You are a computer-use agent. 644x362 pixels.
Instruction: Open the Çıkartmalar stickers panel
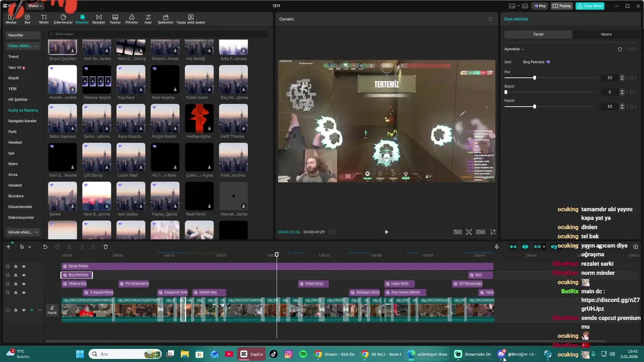pyautogui.click(x=63, y=19)
